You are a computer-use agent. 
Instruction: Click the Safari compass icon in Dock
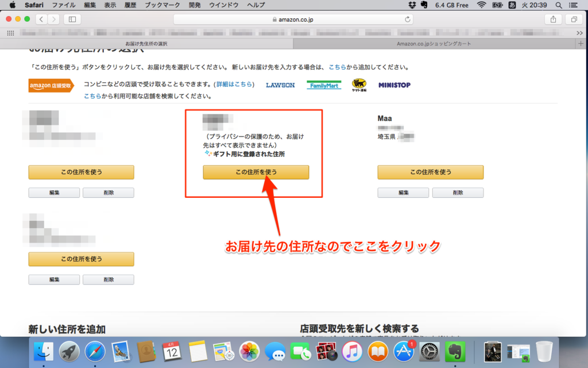tap(95, 352)
